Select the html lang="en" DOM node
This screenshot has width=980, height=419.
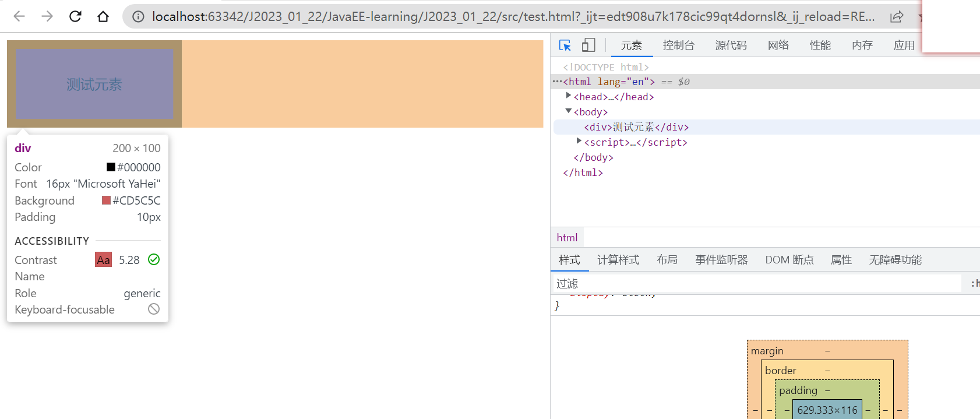[x=609, y=82]
